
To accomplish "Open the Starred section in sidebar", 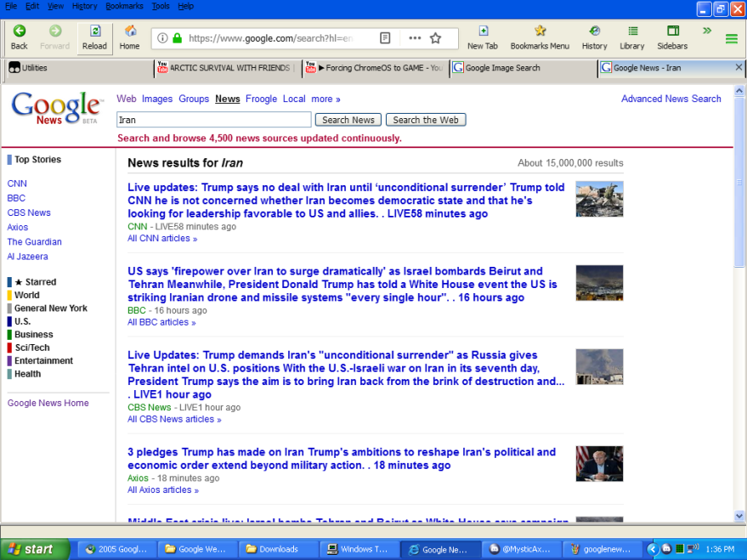I will coord(35,282).
